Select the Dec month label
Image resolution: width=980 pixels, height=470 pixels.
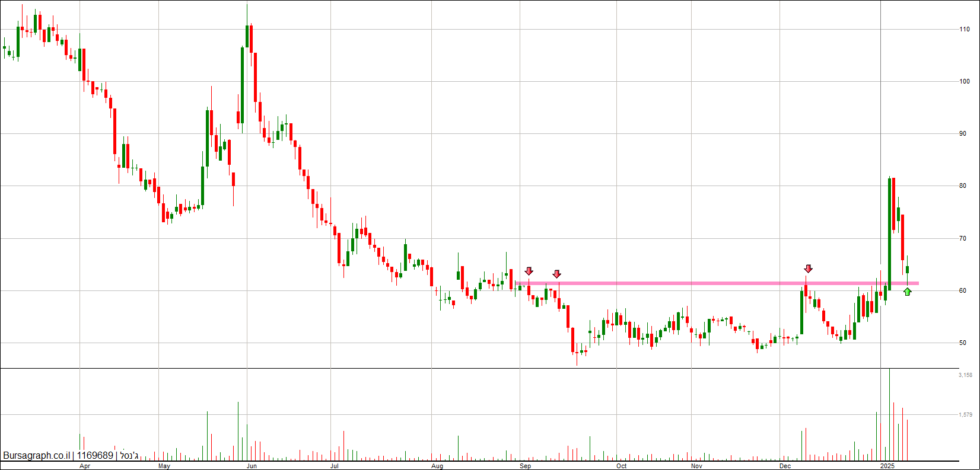click(x=785, y=466)
